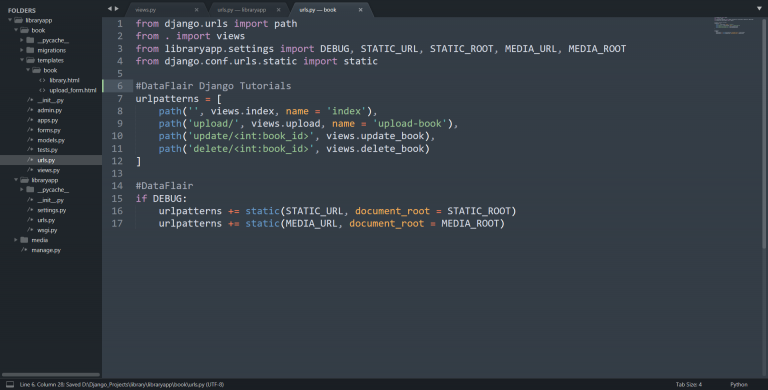Screen dimensions: 768x390
Task: Click the tab navigation right arrow
Action: (x=117, y=8)
